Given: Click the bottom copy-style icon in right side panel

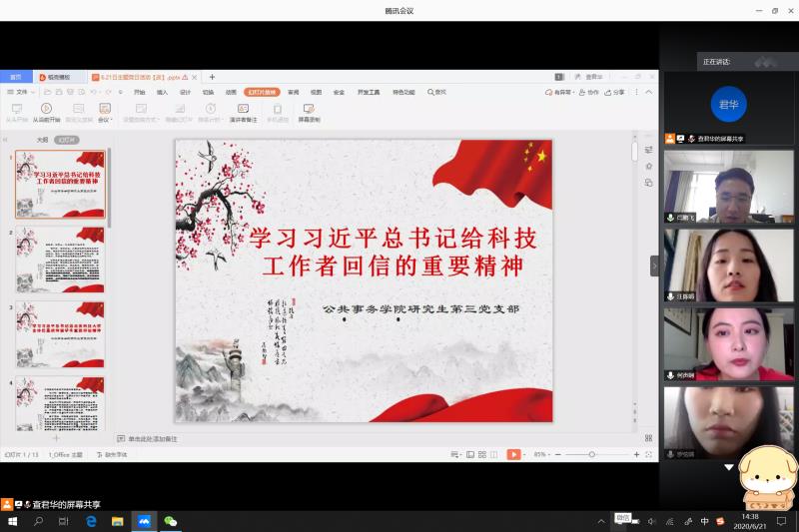Looking at the screenshot, I should 648,183.
